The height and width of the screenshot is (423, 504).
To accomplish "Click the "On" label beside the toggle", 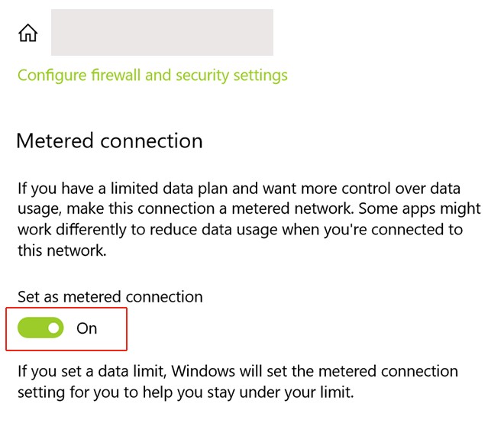I will pyautogui.click(x=87, y=328).
